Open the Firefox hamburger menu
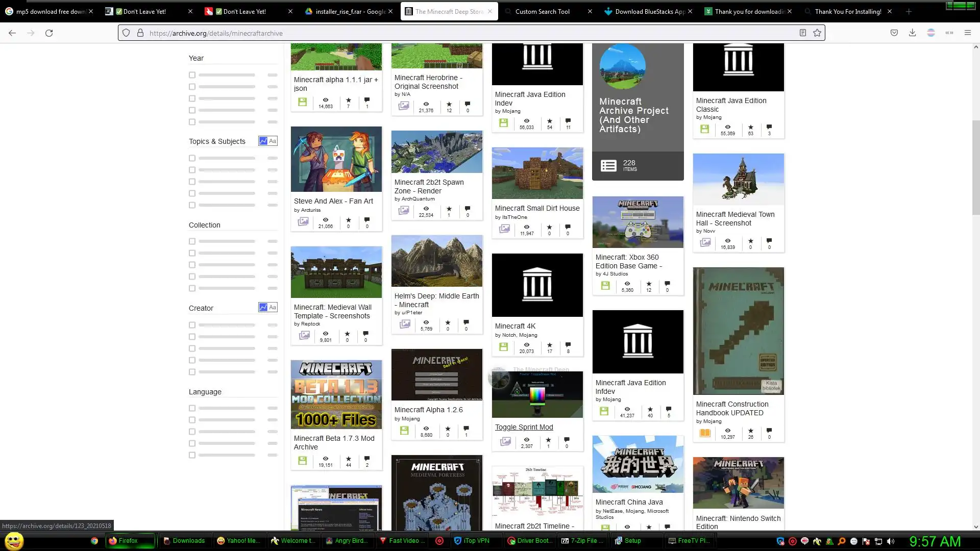 967,33
